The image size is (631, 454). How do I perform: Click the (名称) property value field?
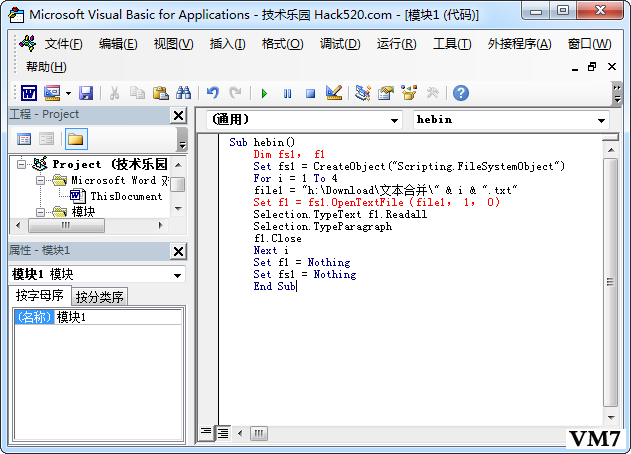[x=118, y=317]
